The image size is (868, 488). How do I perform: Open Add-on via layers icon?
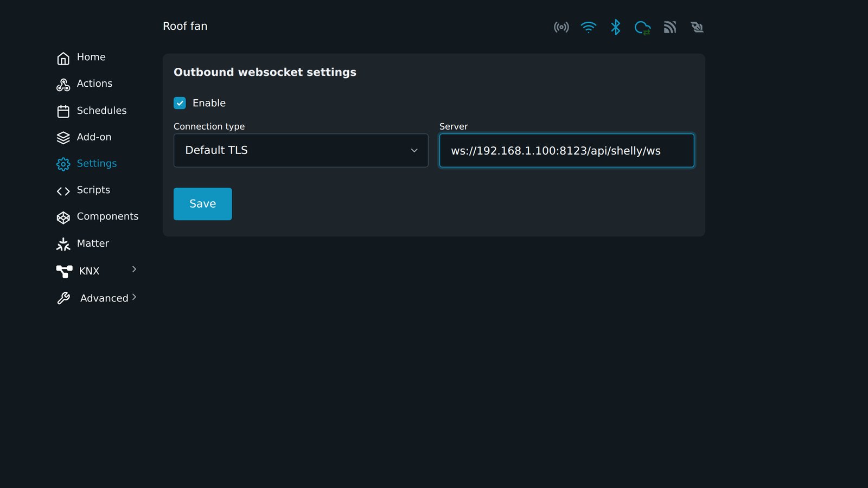63,138
